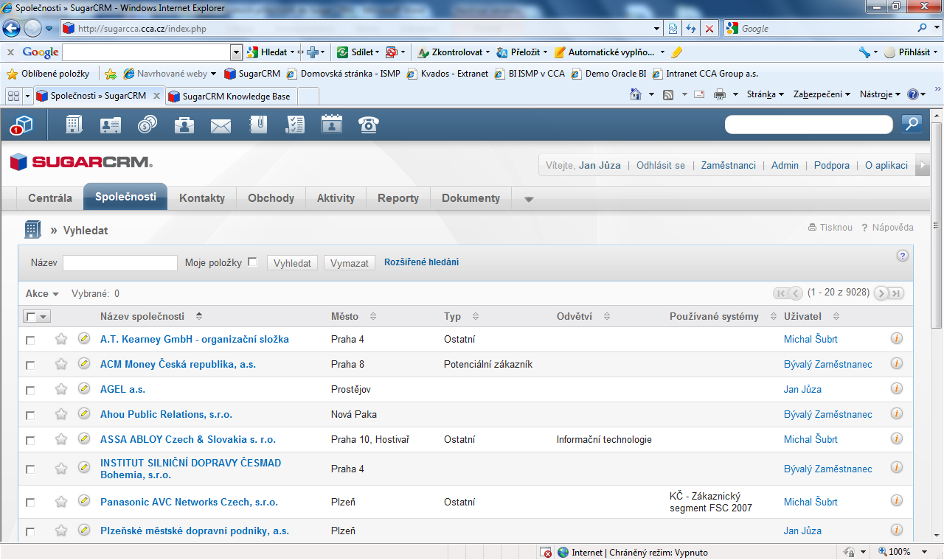Open the select-all dropdown arrow in header
Screen dimensions: 944x560
(x=44, y=317)
